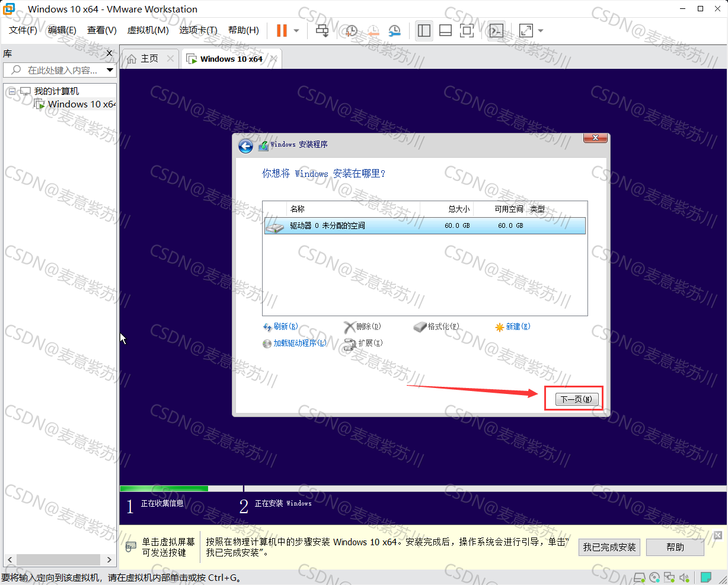Close the 主页 tab
728x585 pixels.
(x=171, y=58)
